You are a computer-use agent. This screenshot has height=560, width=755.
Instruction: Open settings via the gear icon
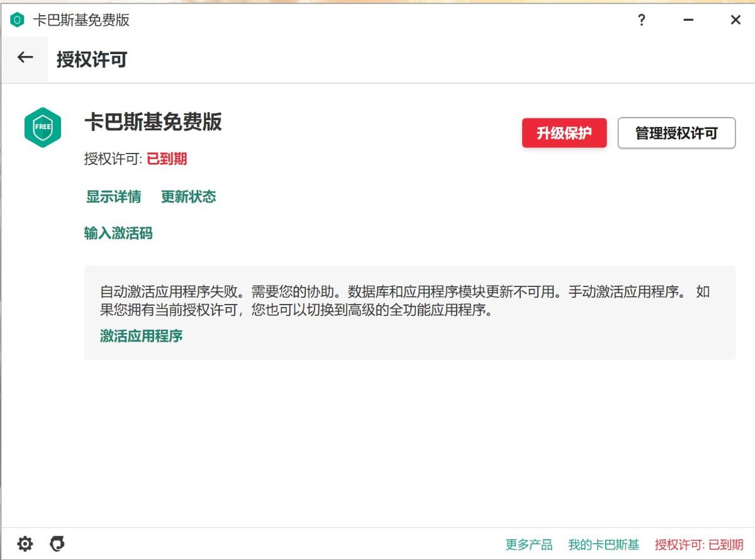click(x=25, y=544)
